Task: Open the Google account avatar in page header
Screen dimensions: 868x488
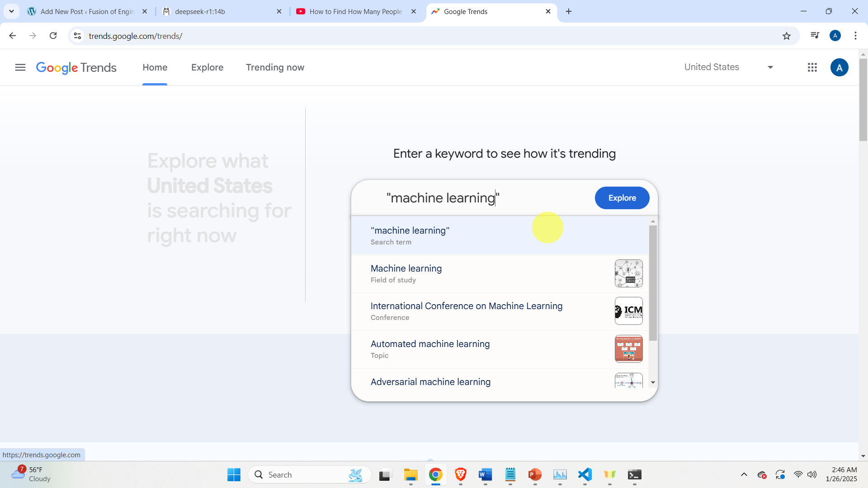Action: tap(840, 67)
